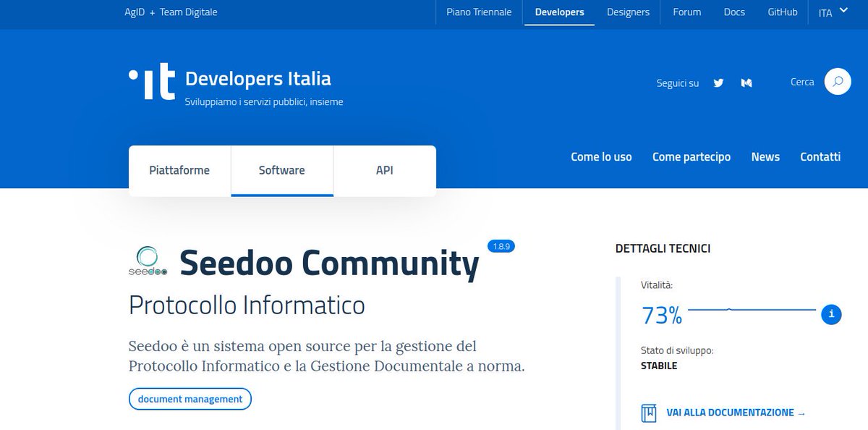Click the documentation book icon
Screen dimensions: 868x430
(x=649, y=413)
